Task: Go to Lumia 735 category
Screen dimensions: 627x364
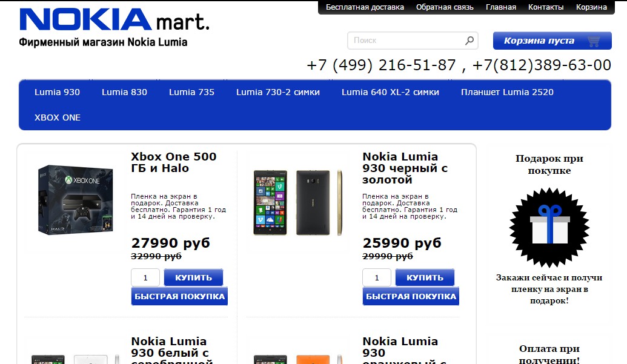Action: [x=191, y=92]
